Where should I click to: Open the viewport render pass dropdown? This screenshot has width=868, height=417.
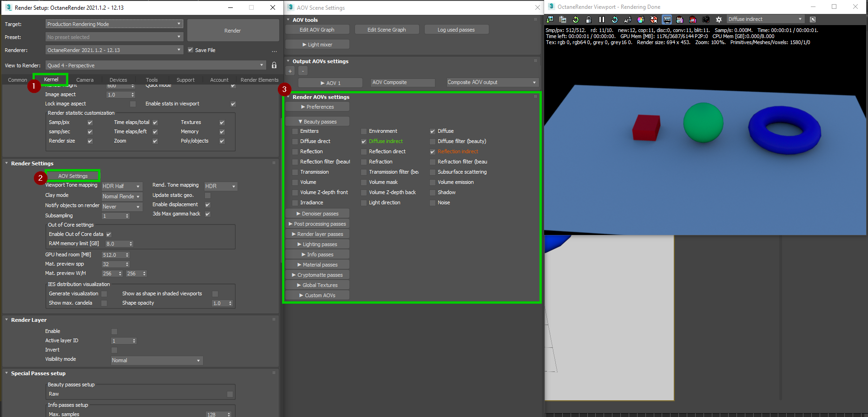click(x=765, y=20)
